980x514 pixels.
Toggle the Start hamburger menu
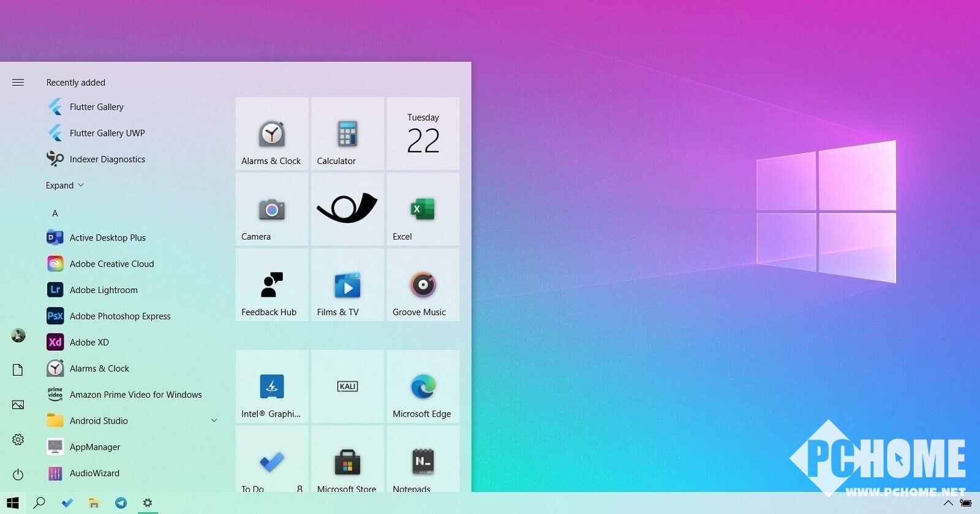[18, 83]
